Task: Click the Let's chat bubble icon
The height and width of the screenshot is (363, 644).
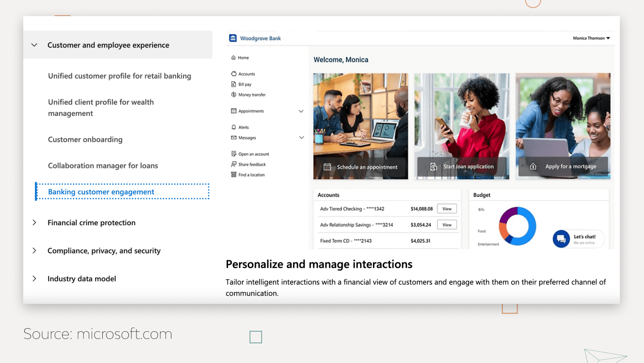Action: tap(561, 239)
